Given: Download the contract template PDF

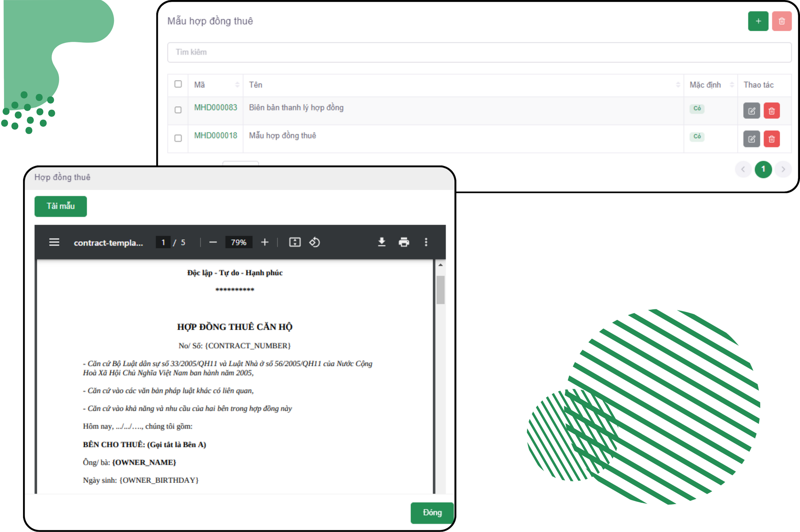Looking at the screenshot, I should coord(382,242).
